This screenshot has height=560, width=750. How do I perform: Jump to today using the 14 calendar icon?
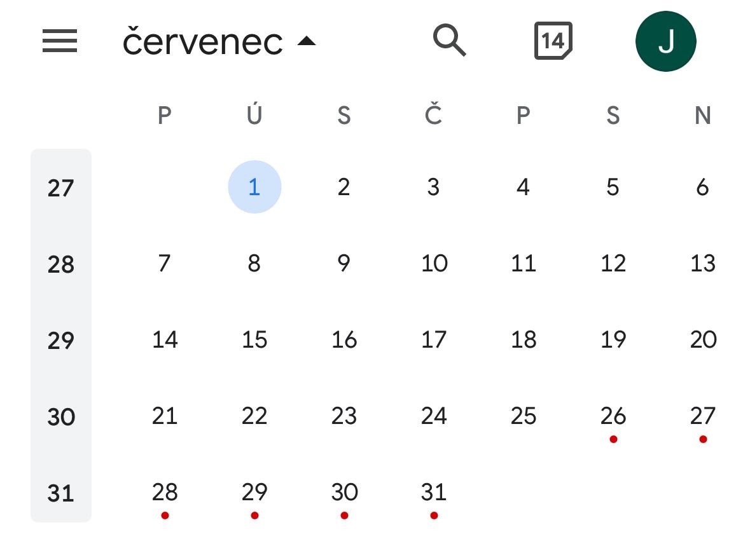click(553, 41)
